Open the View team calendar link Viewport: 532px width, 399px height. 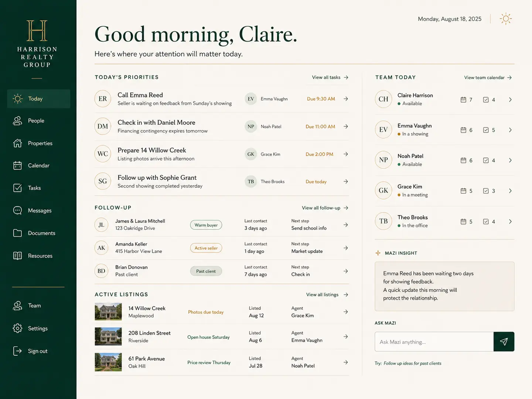pyautogui.click(x=488, y=78)
